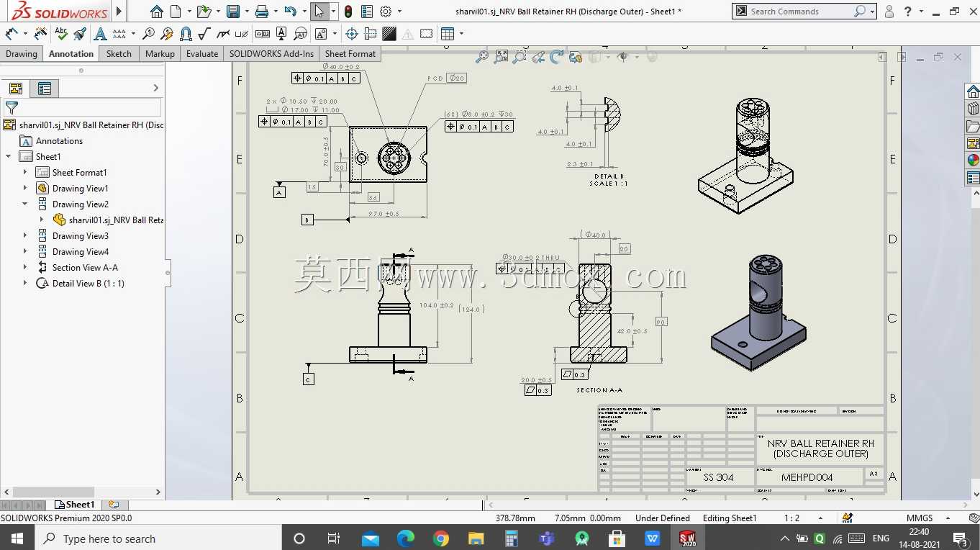Click in the Search Commands field

(x=800, y=12)
